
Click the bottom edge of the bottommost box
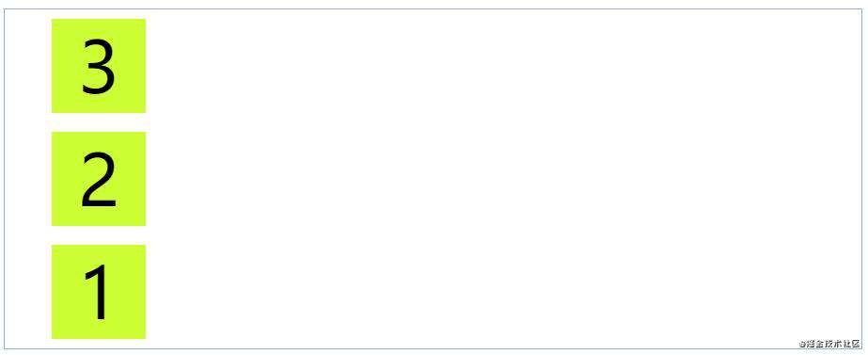[99, 338]
